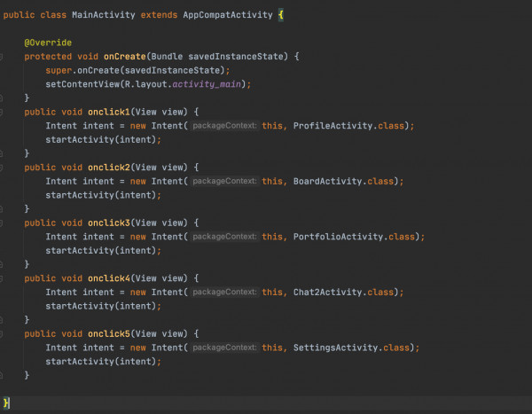Click the super keyword
The width and height of the screenshot is (532, 414).
59,71
